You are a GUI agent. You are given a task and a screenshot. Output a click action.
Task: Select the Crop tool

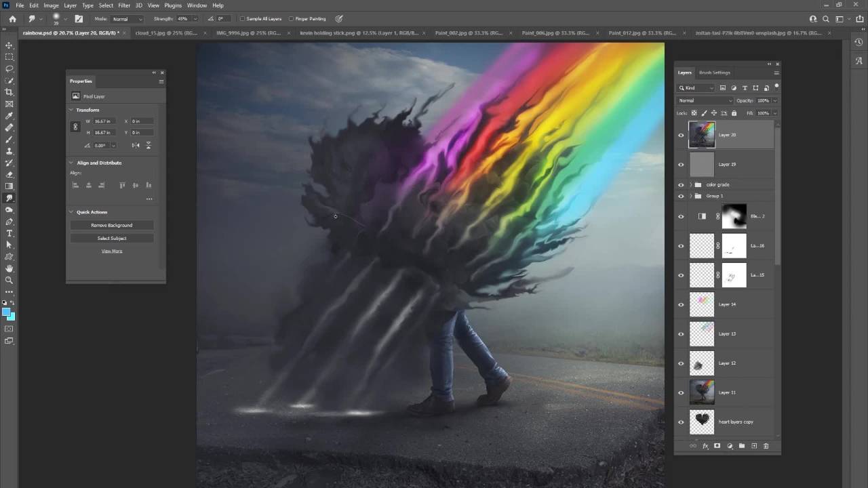9,92
